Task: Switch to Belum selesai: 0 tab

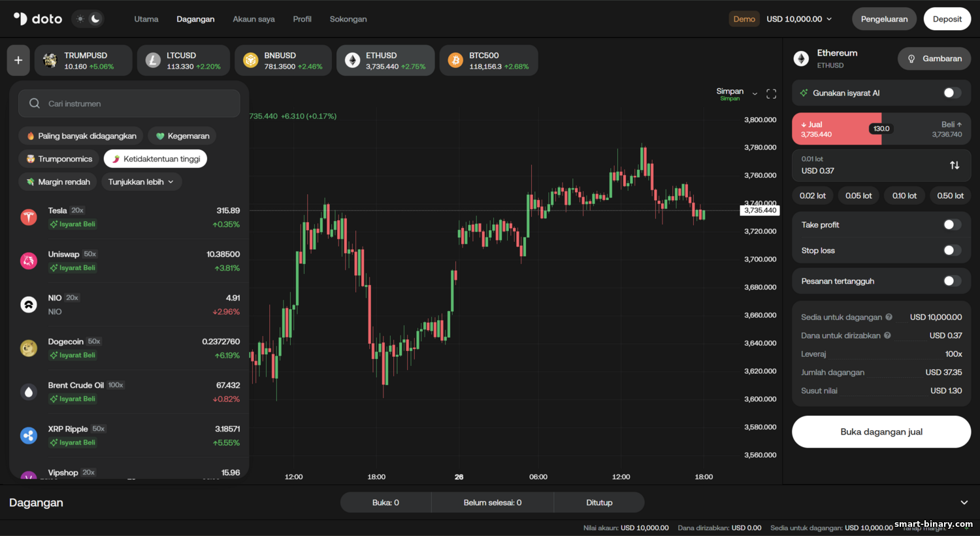Action: coord(493,503)
